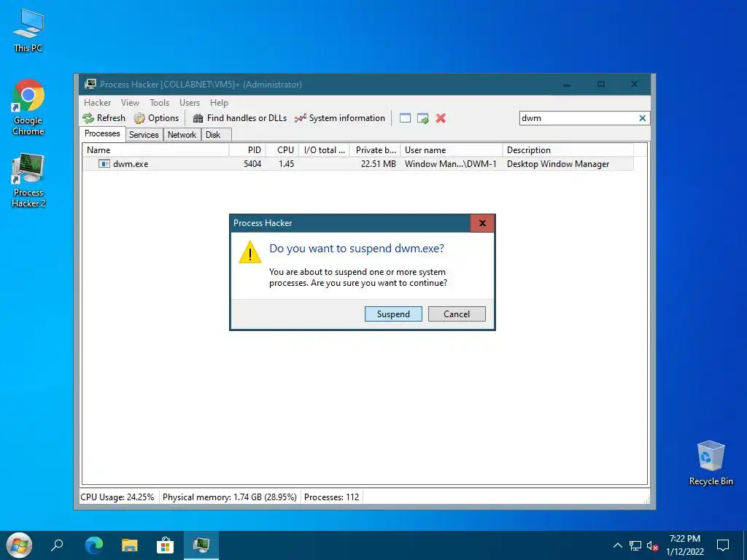The height and width of the screenshot is (560, 747).
Task: Confirm with the Suspend button
Action: tap(393, 314)
